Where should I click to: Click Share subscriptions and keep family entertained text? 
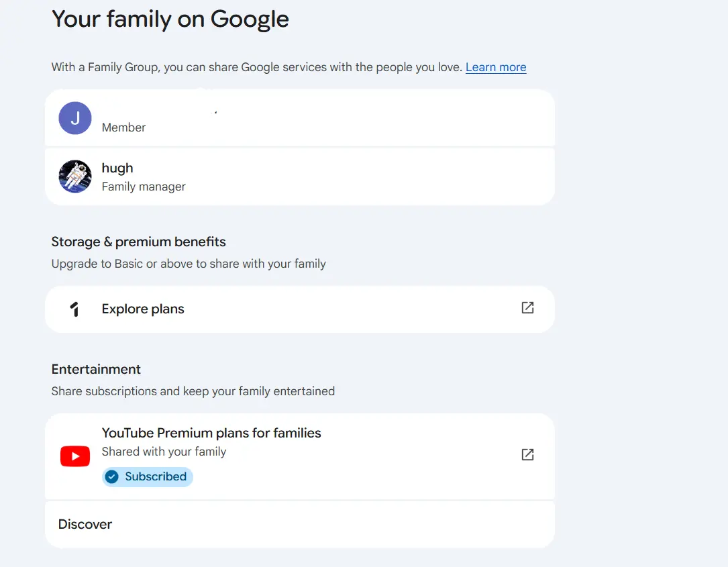pos(193,391)
